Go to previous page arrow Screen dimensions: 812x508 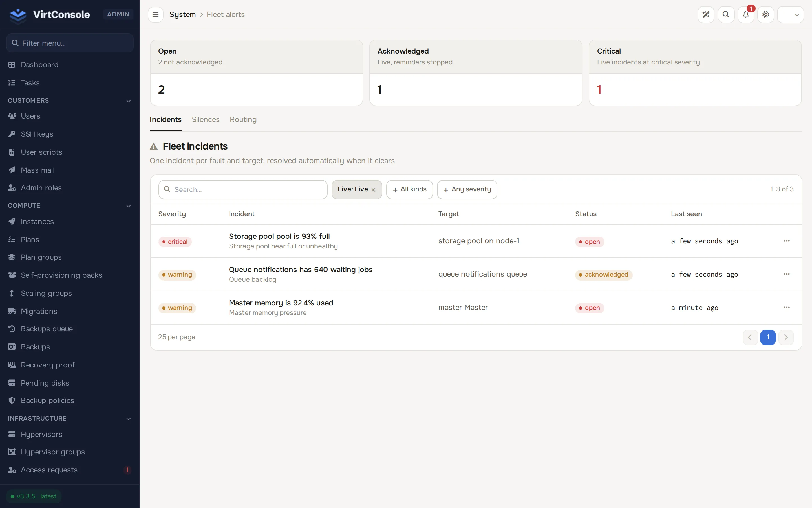point(750,337)
